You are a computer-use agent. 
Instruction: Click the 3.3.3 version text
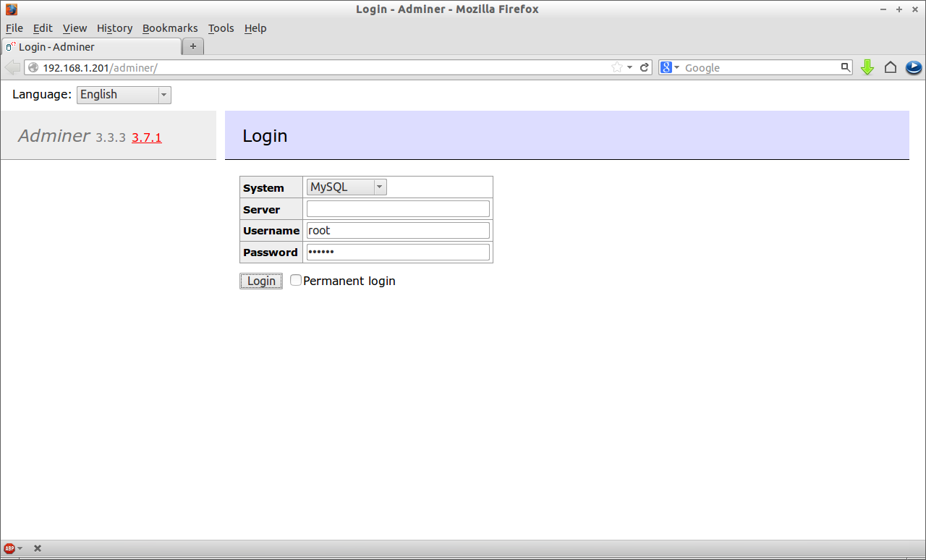pyautogui.click(x=111, y=137)
